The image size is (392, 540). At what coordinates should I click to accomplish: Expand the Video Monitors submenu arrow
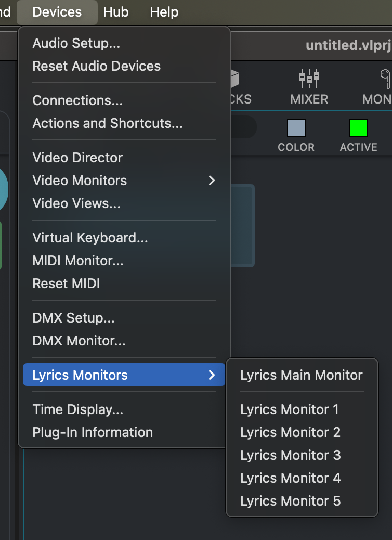click(212, 181)
